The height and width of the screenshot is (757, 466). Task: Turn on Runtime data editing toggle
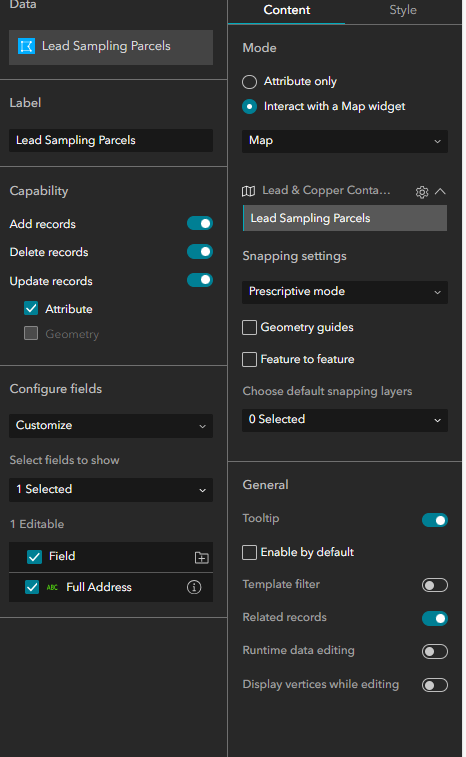[435, 651]
